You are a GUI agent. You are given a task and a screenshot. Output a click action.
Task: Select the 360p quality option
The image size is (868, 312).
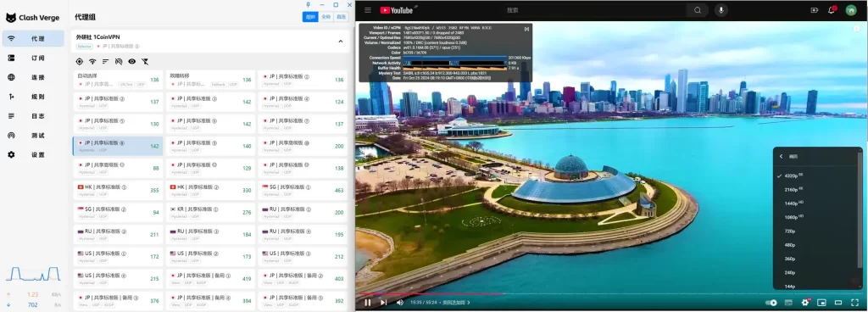816,259
